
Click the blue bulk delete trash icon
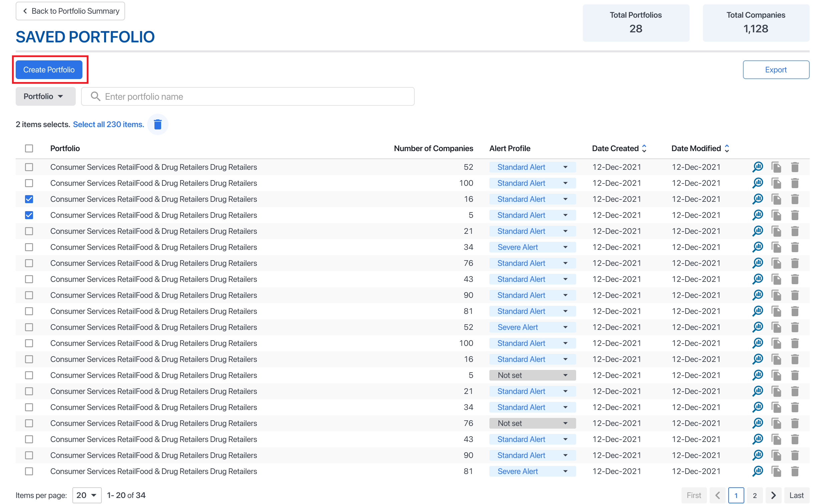click(x=158, y=124)
